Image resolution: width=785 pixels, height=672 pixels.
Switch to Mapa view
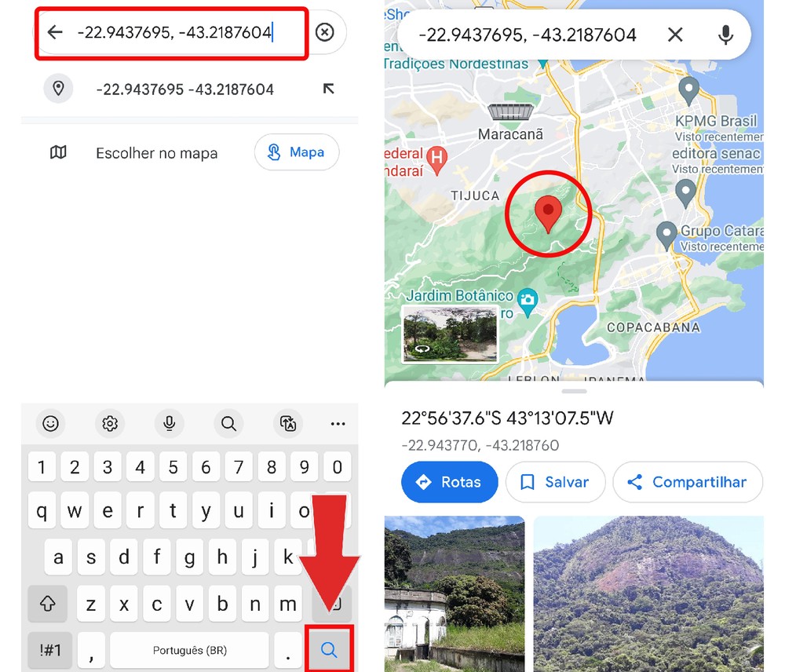point(297,152)
